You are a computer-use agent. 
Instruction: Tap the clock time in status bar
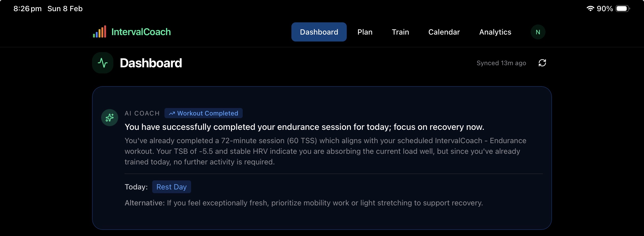click(27, 9)
